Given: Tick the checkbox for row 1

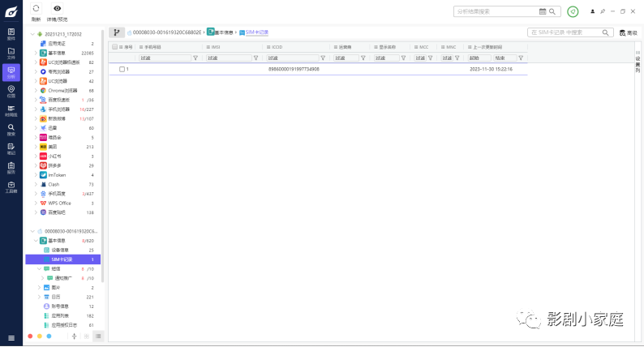Looking at the screenshot, I should tap(122, 69).
